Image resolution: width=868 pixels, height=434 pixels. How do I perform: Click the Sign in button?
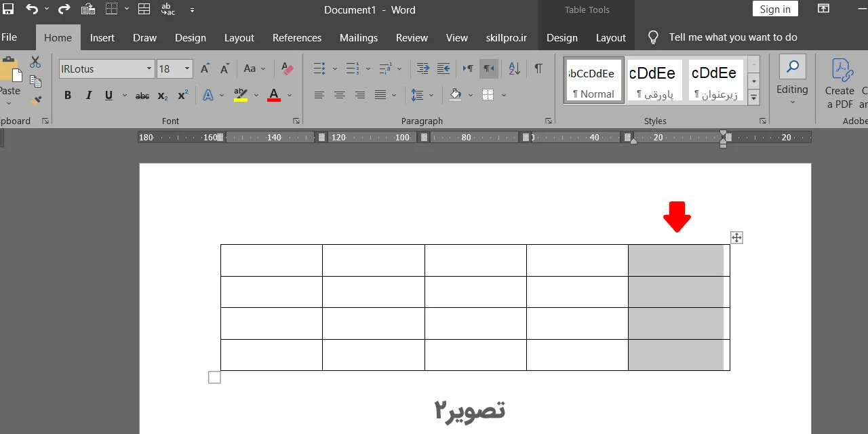tap(775, 9)
